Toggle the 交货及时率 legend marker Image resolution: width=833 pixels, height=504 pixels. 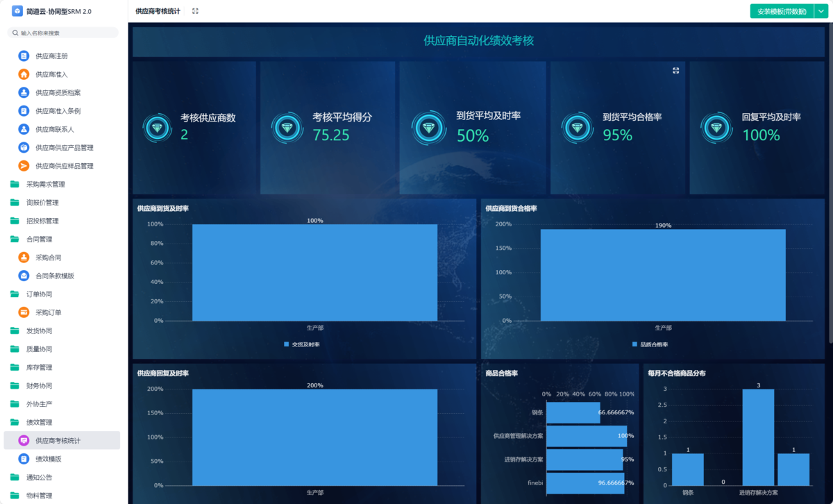(x=286, y=344)
